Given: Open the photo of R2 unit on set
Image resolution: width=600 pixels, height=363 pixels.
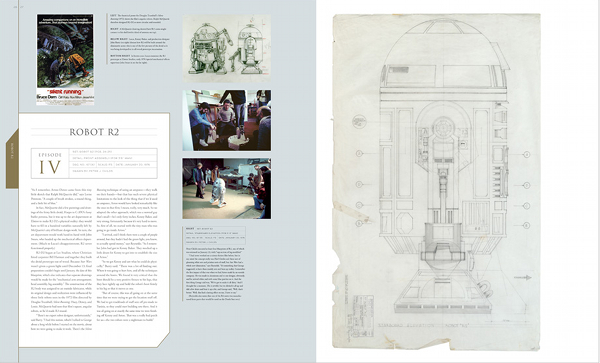Looking at the screenshot, I should pyautogui.click(x=227, y=188).
